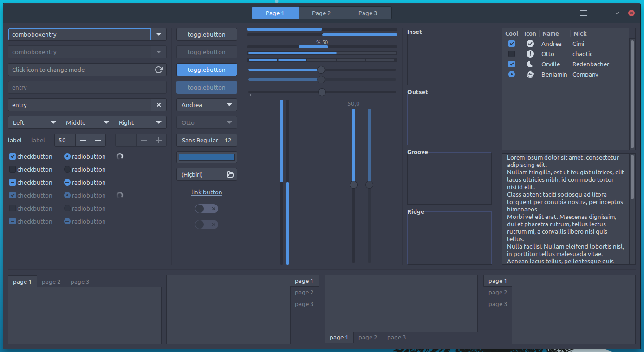Click the minus icon beside the 50 spin box
The image size is (644, 352).
[83, 140]
